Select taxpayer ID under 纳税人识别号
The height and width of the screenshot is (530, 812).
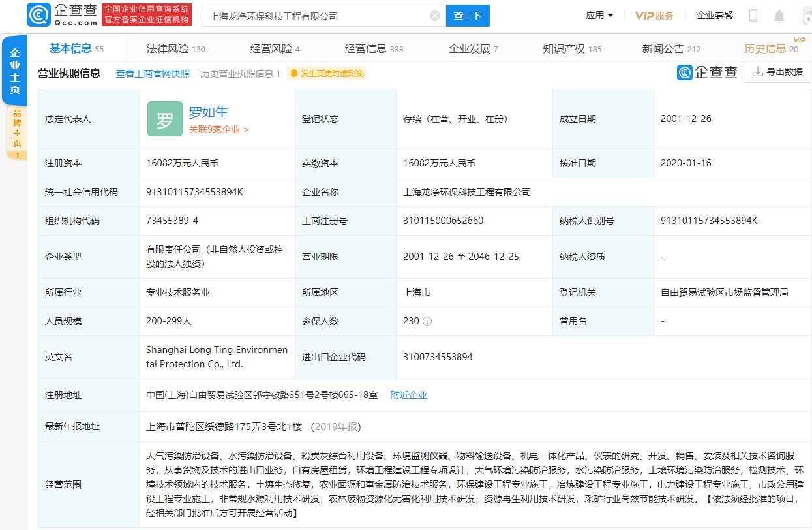(x=708, y=221)
